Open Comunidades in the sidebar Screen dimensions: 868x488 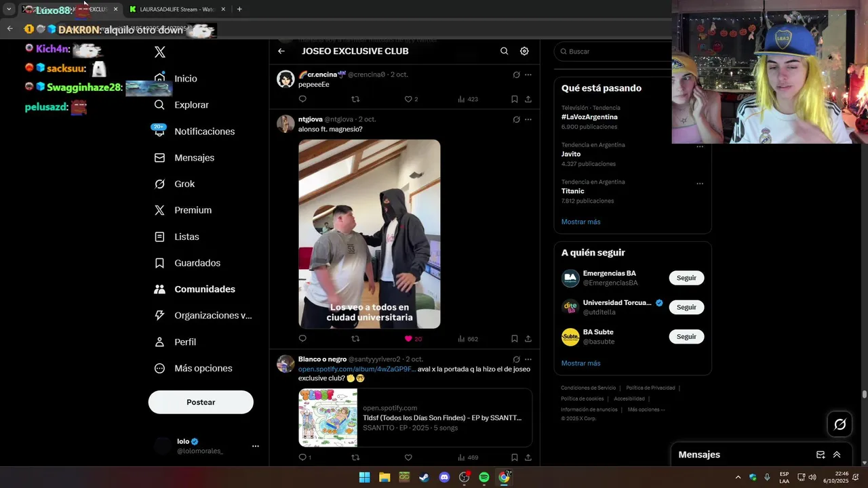[195, 289]
